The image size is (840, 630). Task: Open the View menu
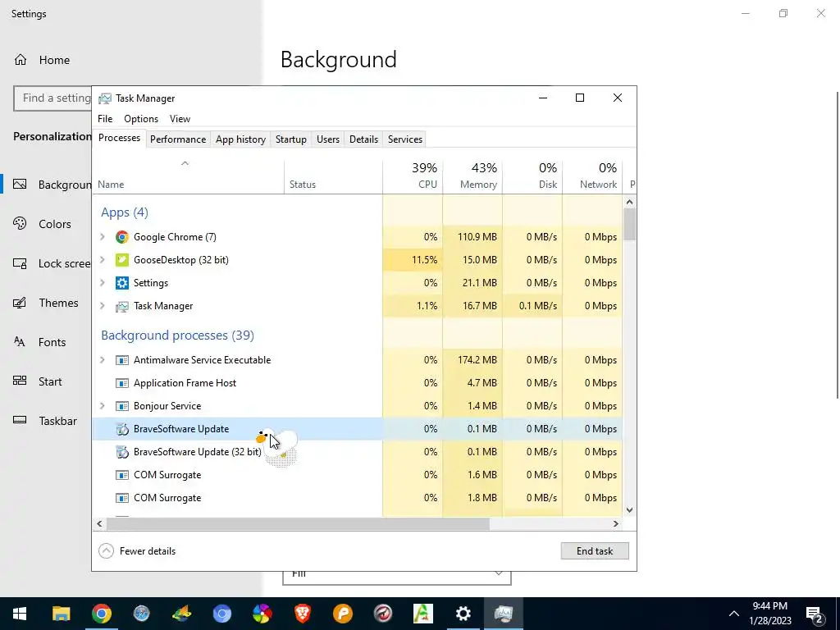click(x=180, y=119)
